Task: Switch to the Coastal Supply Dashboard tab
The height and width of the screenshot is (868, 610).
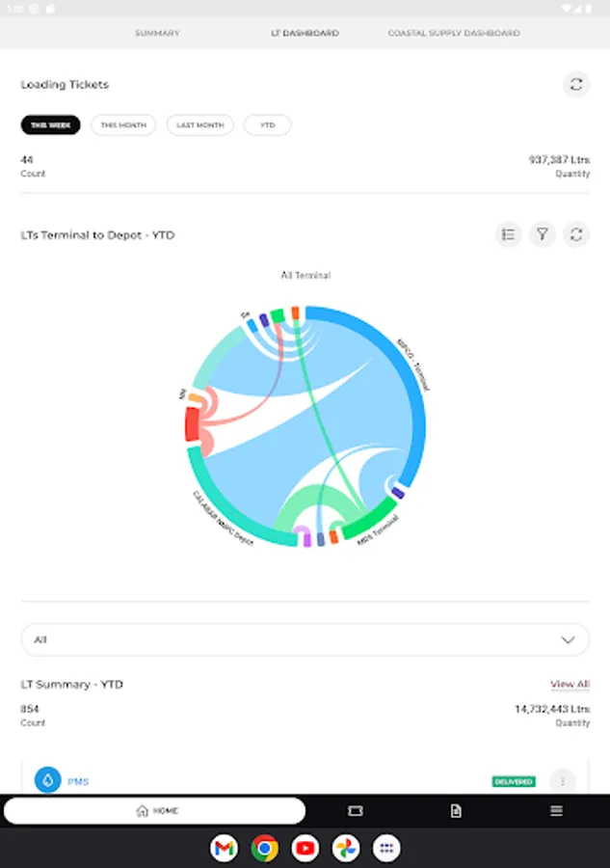Action: pyautogui.click(x=454, y=33)
